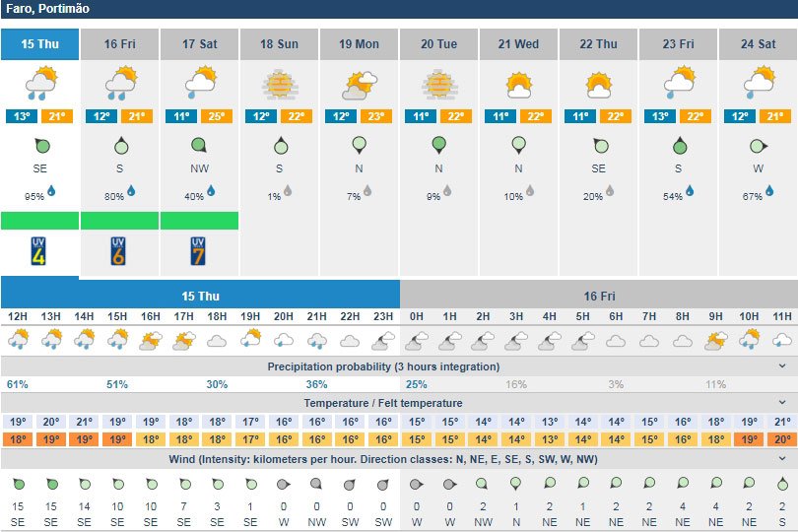The width and height of the screenshot is (798, 532).
Task: Click the Faro, Portimão location title
Action: click(x=46, y=9)
